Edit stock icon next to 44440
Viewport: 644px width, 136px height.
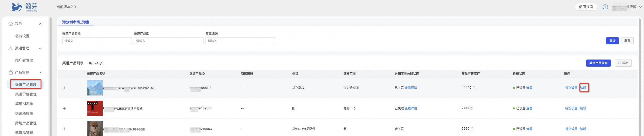pyautogui.click(x=474, y=88)
